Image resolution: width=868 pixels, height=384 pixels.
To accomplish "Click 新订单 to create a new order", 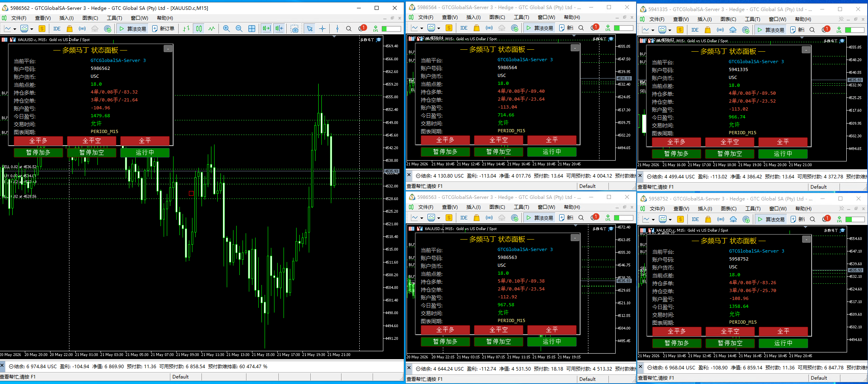I will pos(163,28).
